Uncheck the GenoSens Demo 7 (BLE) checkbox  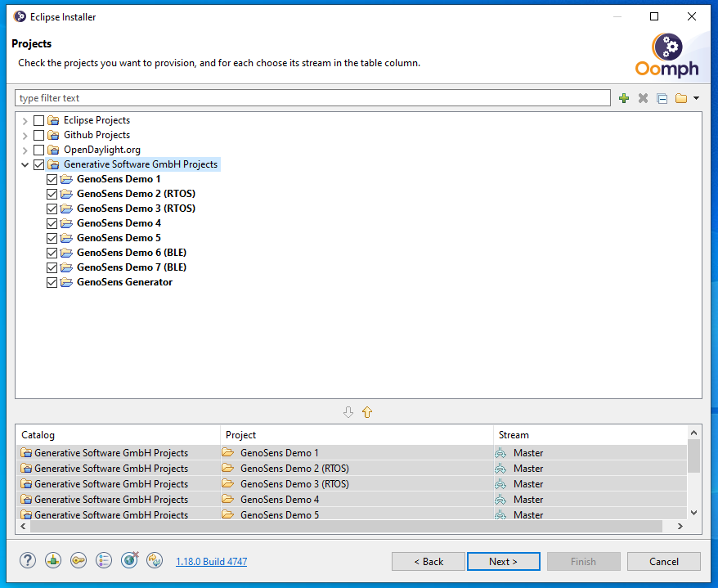point(52,267)
